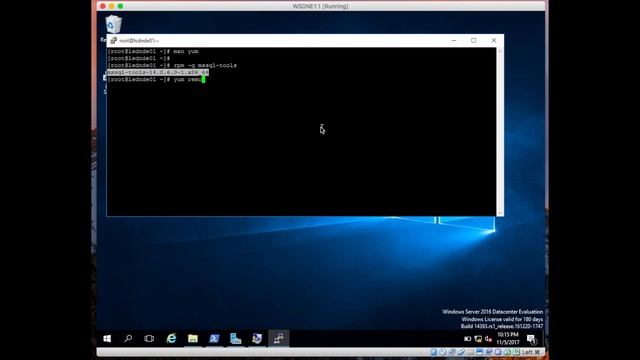
Task: Click the 'yum remo' prompt line
Action: click(x=156, y=79)
